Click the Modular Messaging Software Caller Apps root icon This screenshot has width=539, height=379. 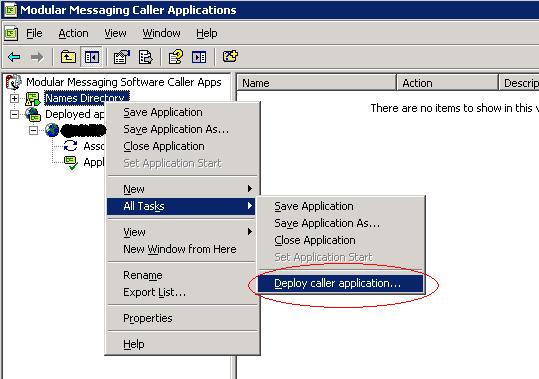[x=14, y=82]
